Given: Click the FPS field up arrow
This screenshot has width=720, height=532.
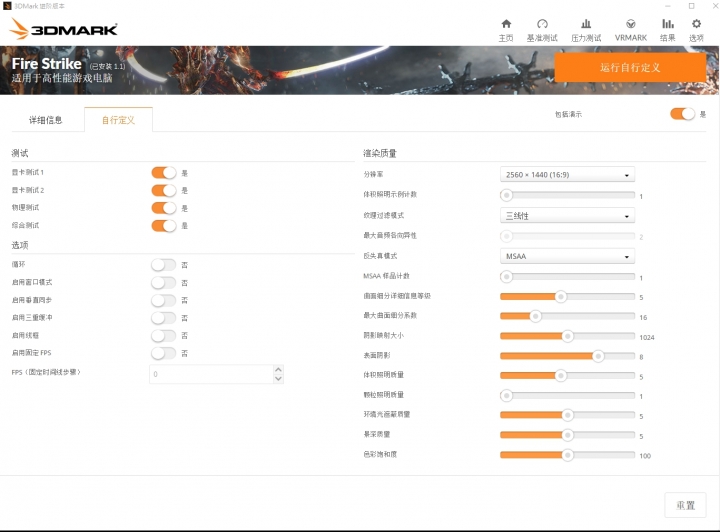Looking at the screenshot, I should tap(278, 370).
